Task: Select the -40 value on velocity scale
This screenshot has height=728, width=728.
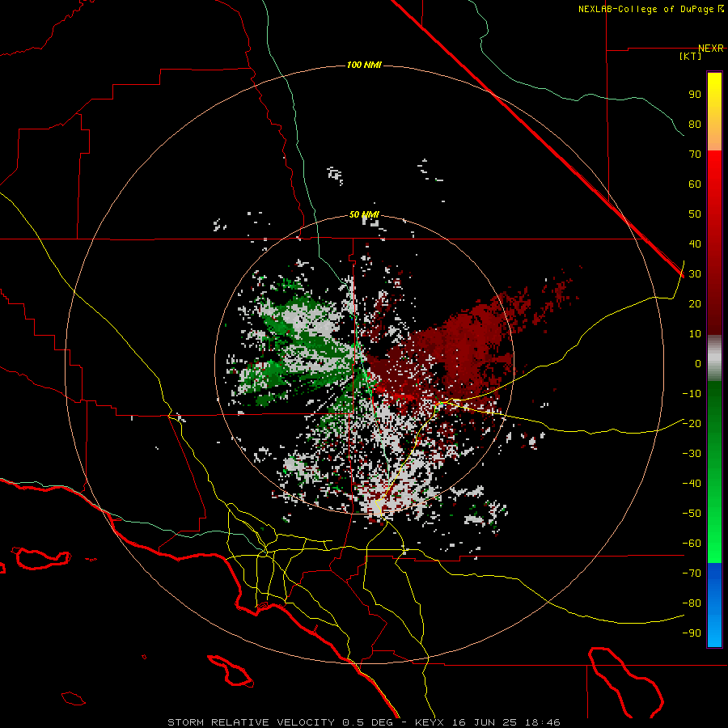Action: [692, 484]
